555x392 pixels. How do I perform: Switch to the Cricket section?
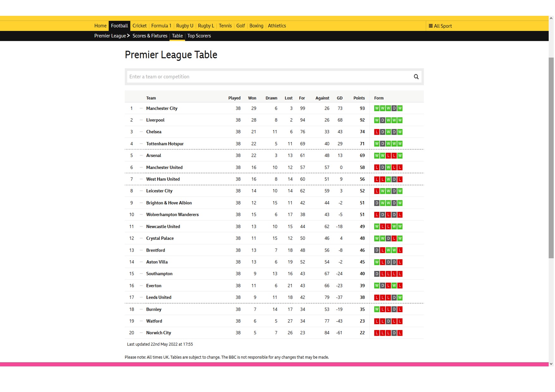click(139, 26)
